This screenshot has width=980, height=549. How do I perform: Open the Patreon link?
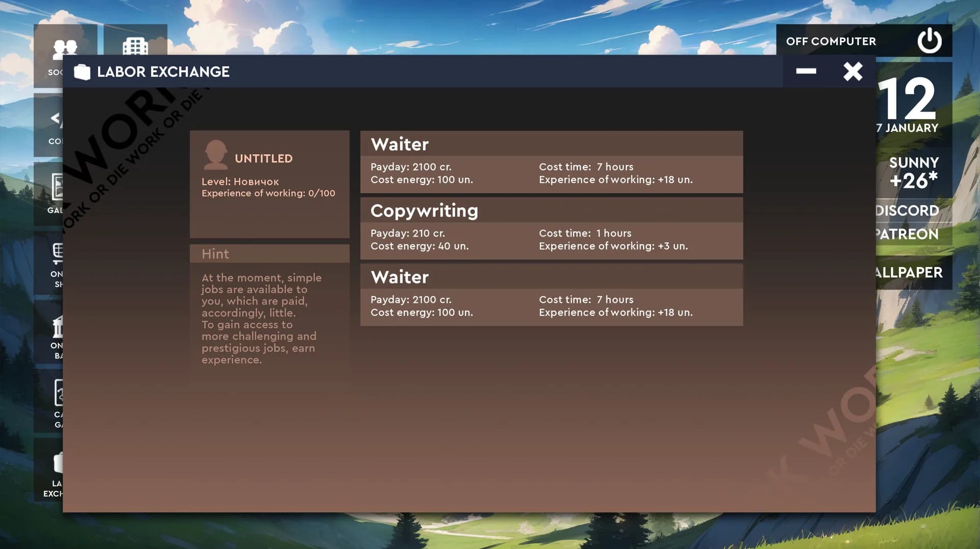click(908, 234)
